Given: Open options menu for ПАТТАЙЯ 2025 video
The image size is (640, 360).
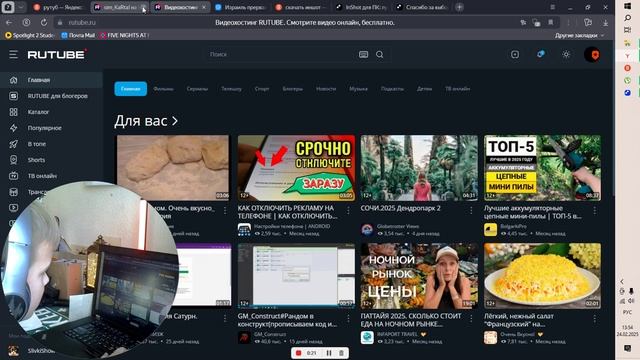Looking at the screenshot, I should click(x=471, y=318).
